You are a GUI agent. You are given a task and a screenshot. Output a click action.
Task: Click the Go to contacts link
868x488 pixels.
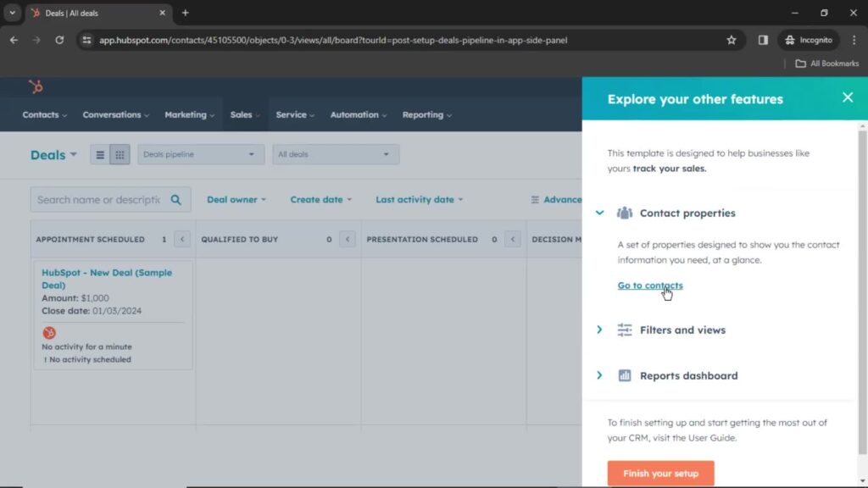[x=650, y=286]
